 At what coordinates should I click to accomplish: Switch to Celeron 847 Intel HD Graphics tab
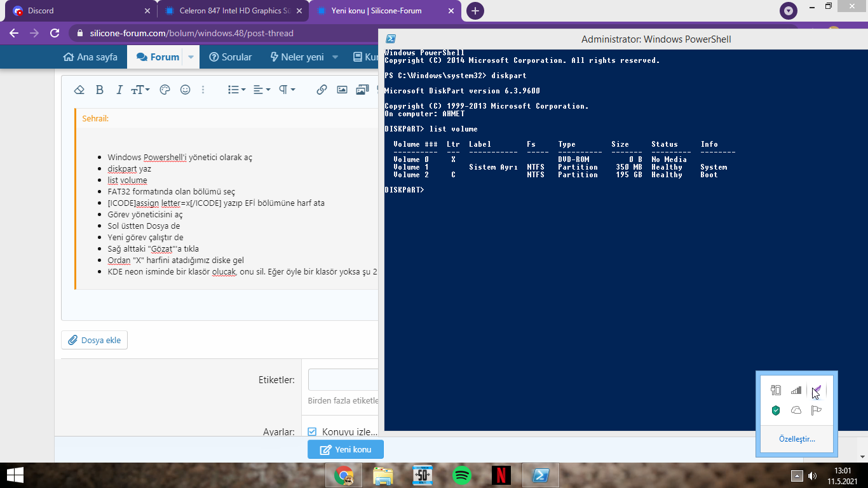[233, 11]
